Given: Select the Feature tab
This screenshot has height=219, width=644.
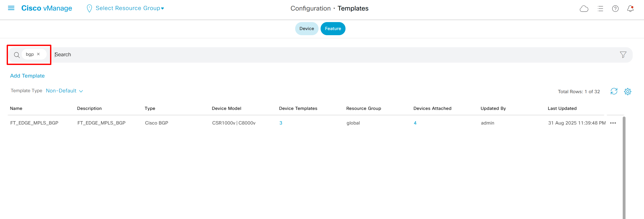Looking at the screenshot, I should click(x=333, y=28).
